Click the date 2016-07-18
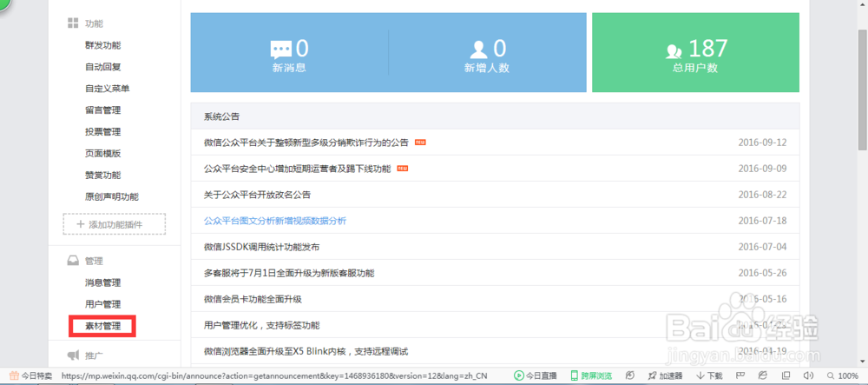Screen dimensions: 868x385 click(x=762, y=221)
